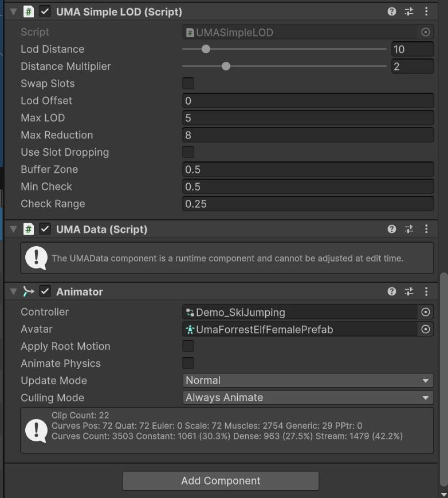The image size is (448, 498).
Task: Select the Max LOD input field
Action: (x=309, y=117)
